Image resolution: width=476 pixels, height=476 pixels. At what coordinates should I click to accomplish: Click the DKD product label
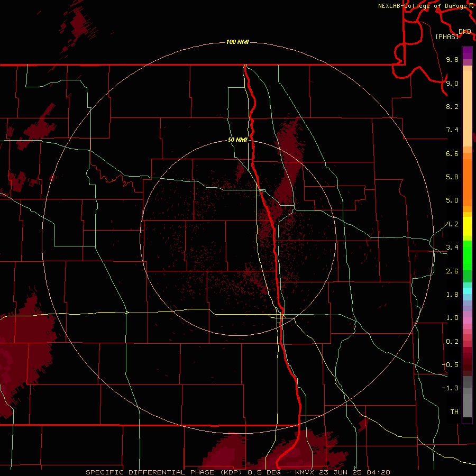click(x=465, y=32)
